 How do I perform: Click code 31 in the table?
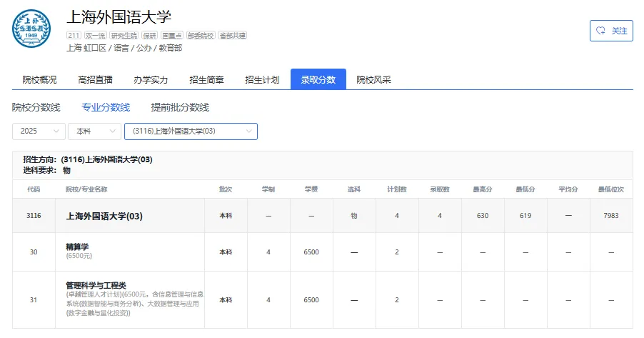(x=34, y=299)
